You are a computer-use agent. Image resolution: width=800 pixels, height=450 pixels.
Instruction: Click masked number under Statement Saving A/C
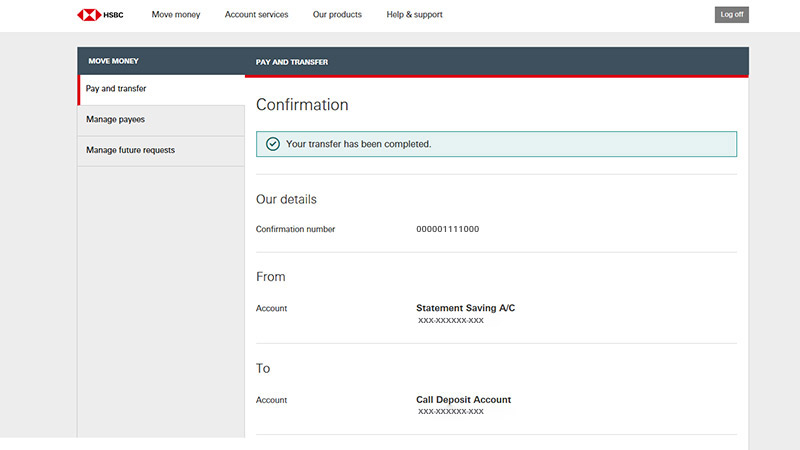click(x=451, y=321)
